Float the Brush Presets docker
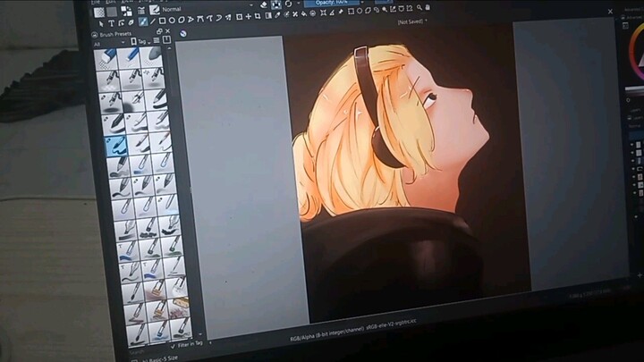Screen dimensions: 644x362 point(159,31)
